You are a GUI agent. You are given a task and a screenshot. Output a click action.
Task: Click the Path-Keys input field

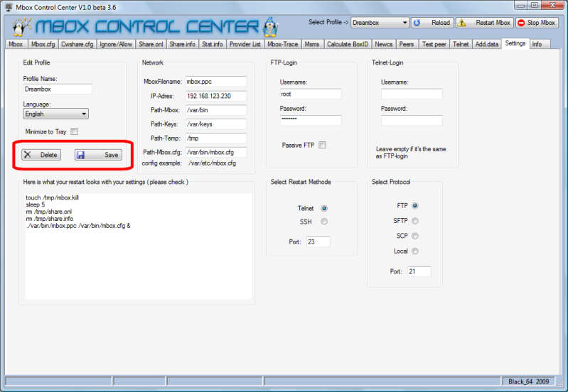[x=216, y=124]
